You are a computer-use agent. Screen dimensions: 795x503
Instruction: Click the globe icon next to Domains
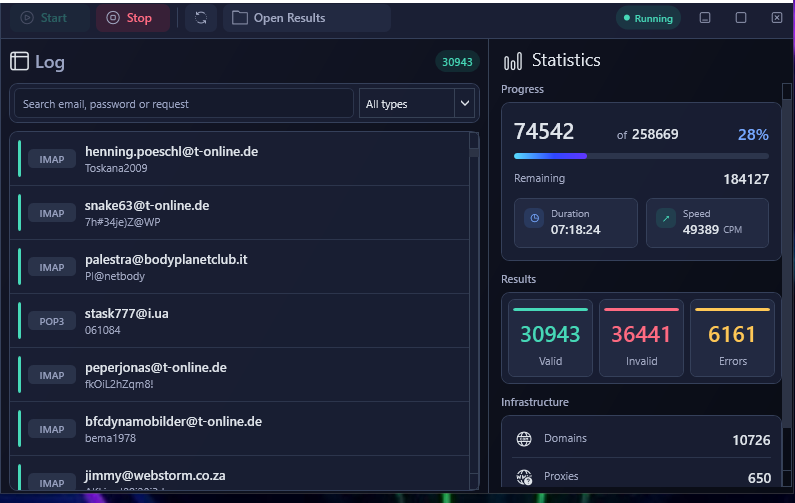[x=524, y=439]
